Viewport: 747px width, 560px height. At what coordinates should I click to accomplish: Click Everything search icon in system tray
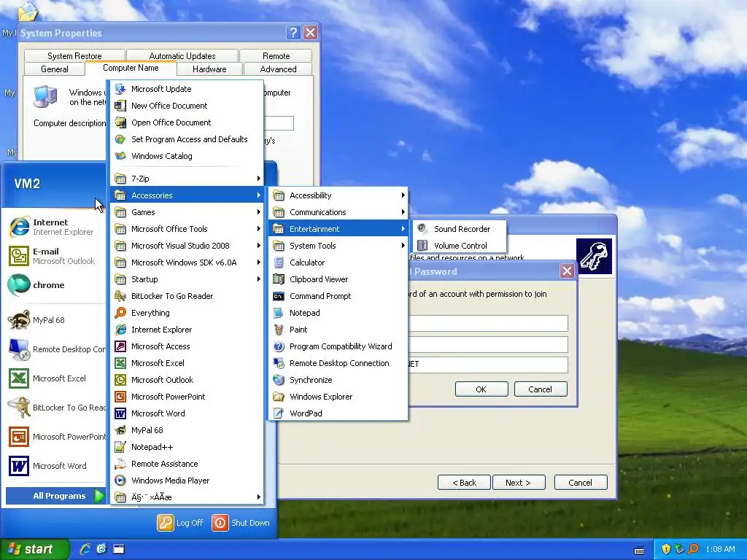point(693,549)
